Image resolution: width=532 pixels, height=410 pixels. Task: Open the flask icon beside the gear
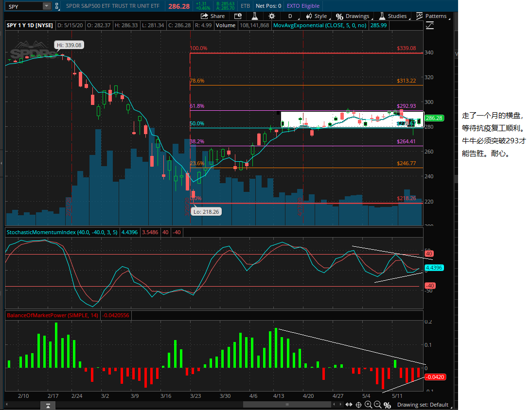pyautogui.click(x=255, y=16)
